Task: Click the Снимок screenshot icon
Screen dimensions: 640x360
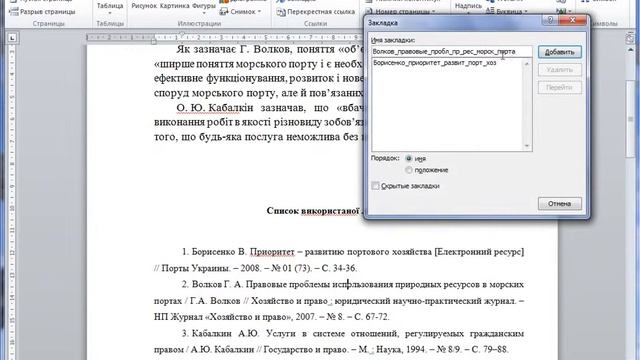Action: click(x=224, y=11)
